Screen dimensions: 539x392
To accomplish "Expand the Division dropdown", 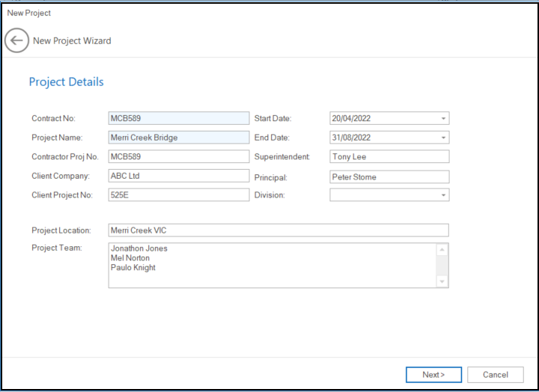I will (x=443, y=195).
